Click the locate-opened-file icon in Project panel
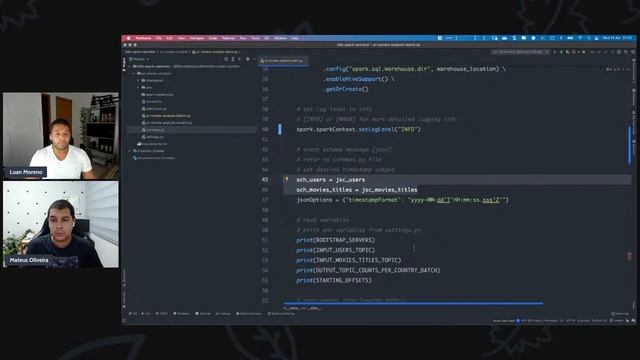 click(x=226, y=59)
